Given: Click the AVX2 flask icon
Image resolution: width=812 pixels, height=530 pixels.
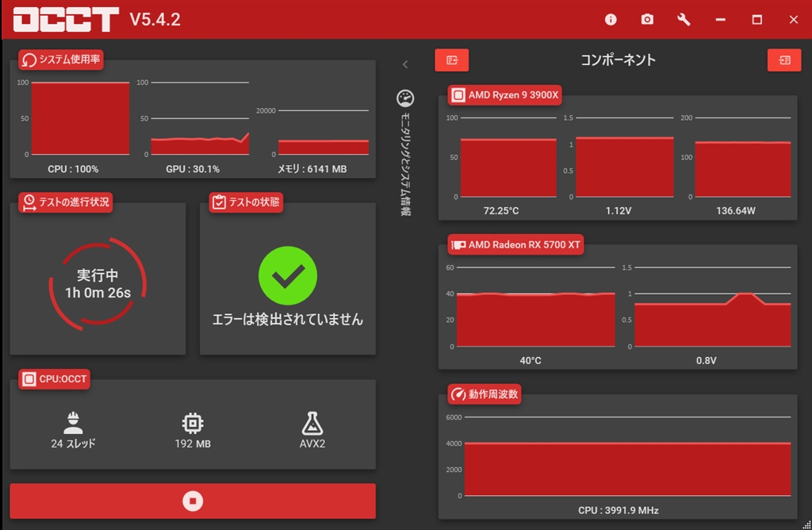Looking at the screenshot, I should click(312, 421).
